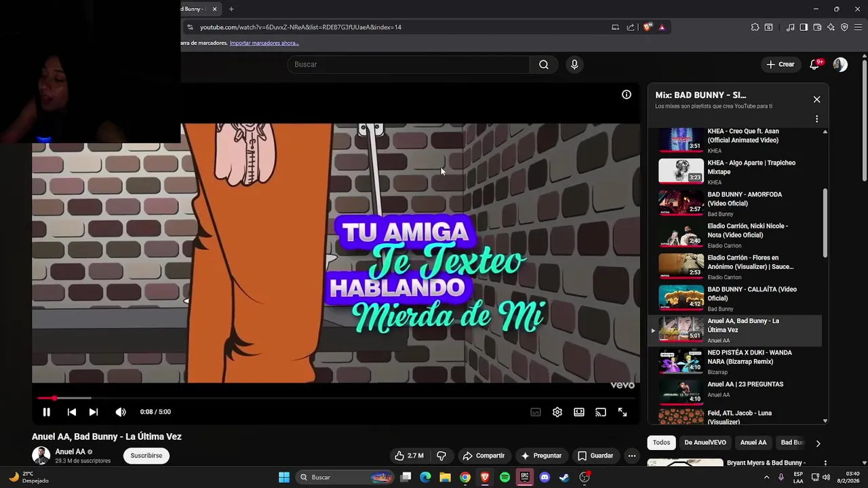Image resolution: width=868 pixels, height=488 pixels.
Task: Select Eladio Carrión - Flores en Anónimo
Action: tap(735, 266)
